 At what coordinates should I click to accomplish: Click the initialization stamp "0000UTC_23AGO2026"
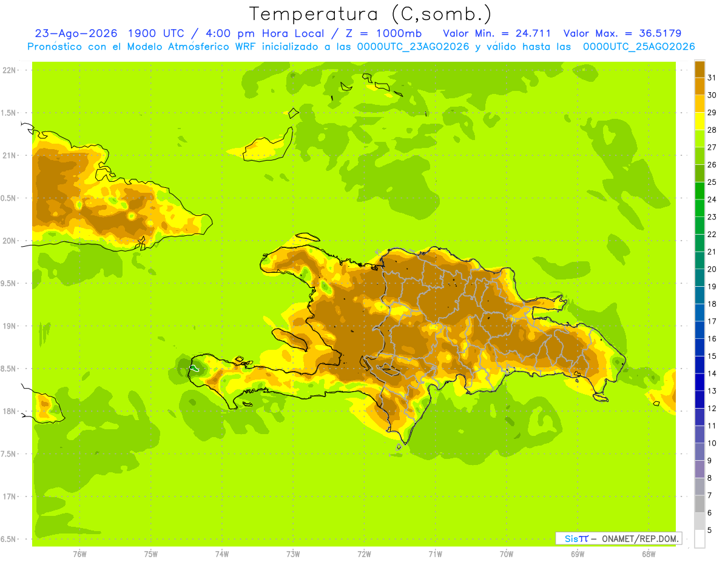tap(413, 47)
